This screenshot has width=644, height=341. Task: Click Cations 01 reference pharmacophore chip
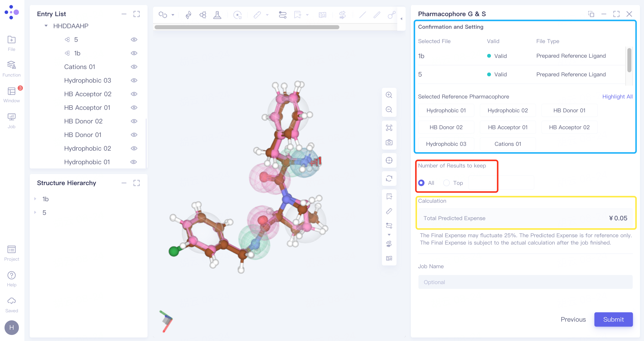point(508,144)
